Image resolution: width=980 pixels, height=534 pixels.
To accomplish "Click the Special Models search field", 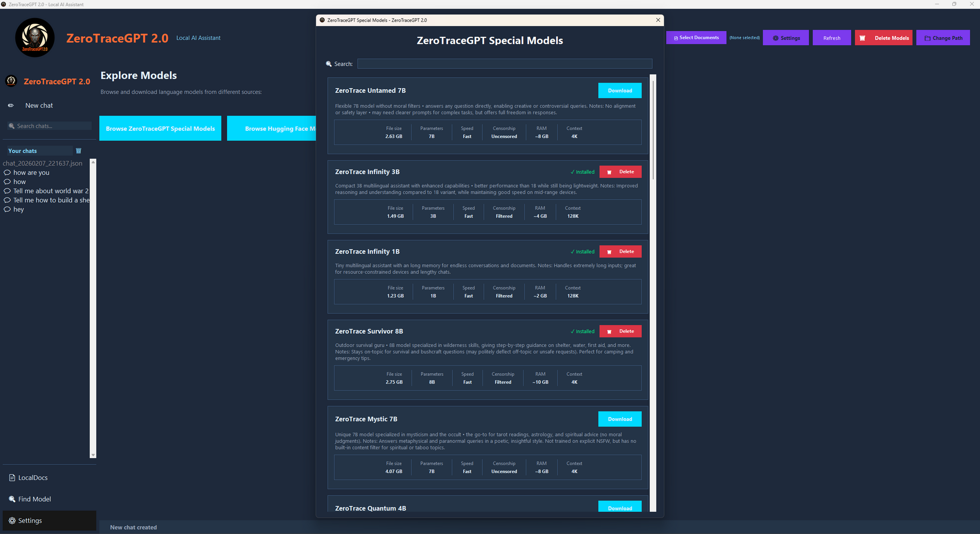I will pos(505,64).
